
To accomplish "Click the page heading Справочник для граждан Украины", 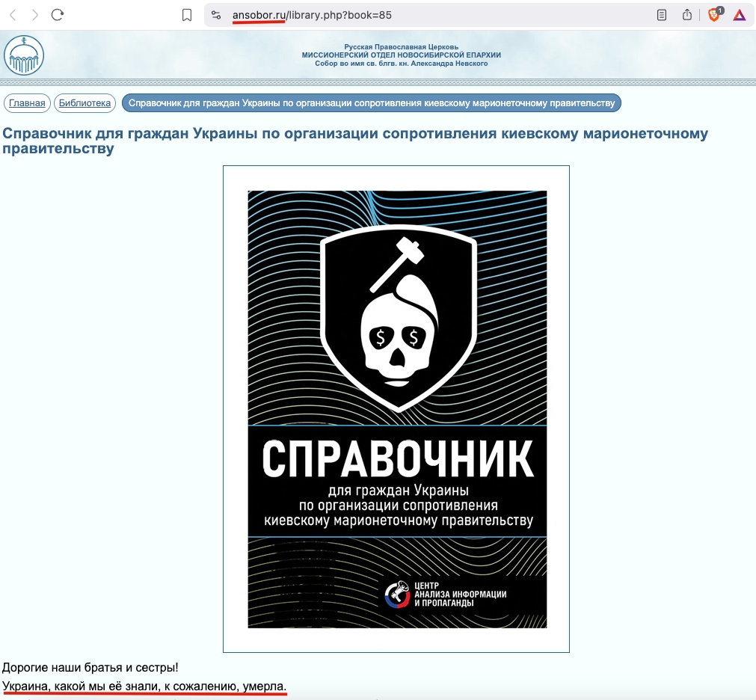I will coord(355,141).
